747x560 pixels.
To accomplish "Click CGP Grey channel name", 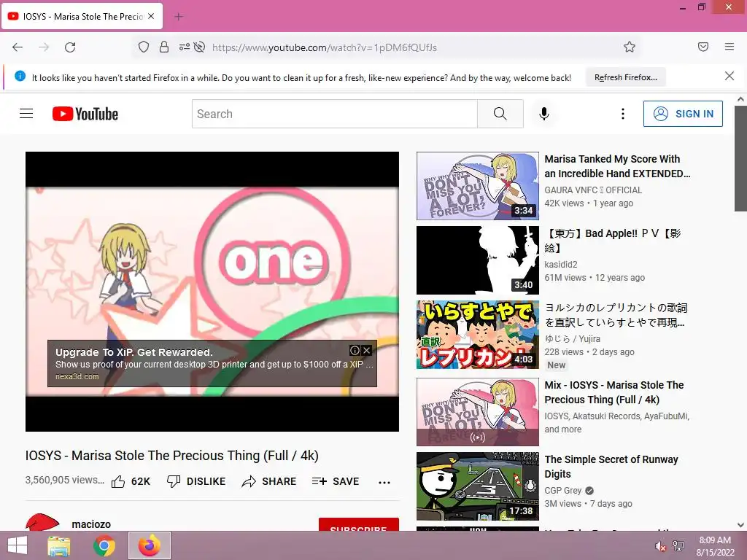I will coord(563,491).
